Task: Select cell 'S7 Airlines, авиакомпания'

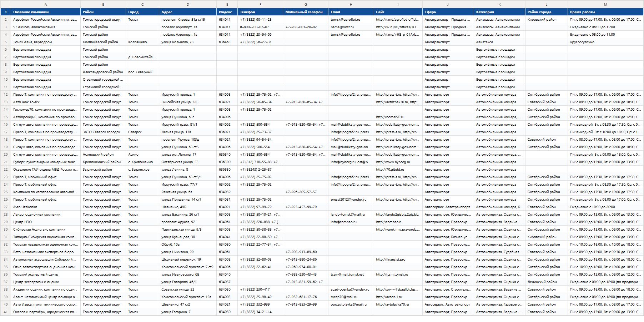Action: (46, 27)
